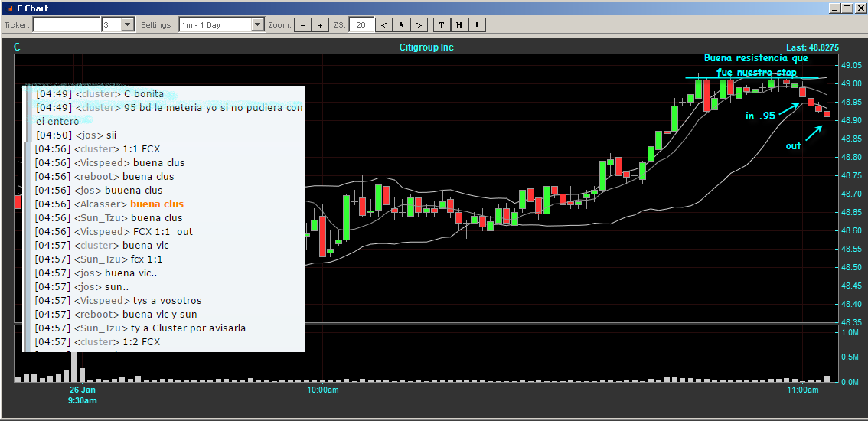Click the 'tys a vosotros' chat message
This screenshot has height=421, width=868.
[167, 300]
